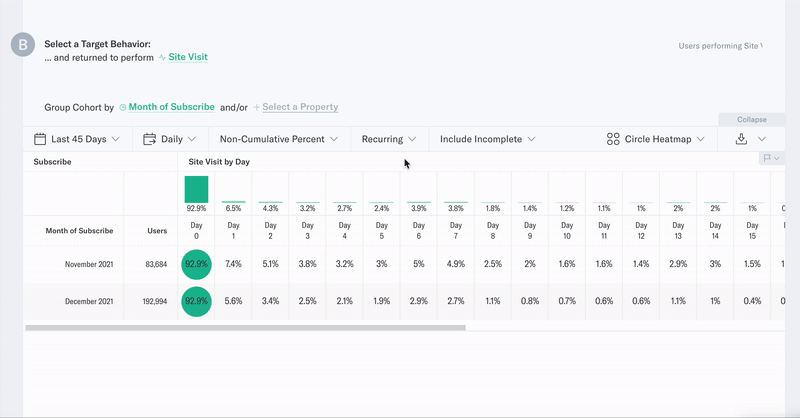
Task: Click the calendar icon beside Daily
Action: pos(149,139)
